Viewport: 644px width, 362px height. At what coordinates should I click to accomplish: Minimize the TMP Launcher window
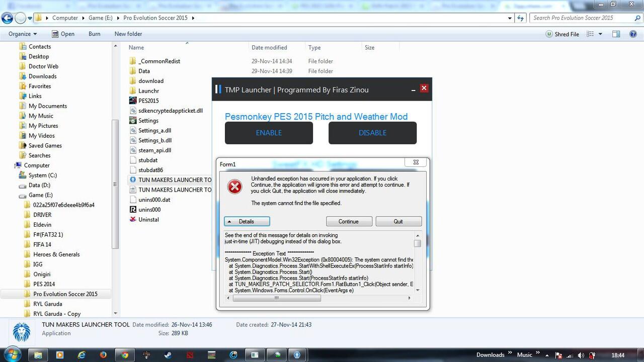(413, 90)
